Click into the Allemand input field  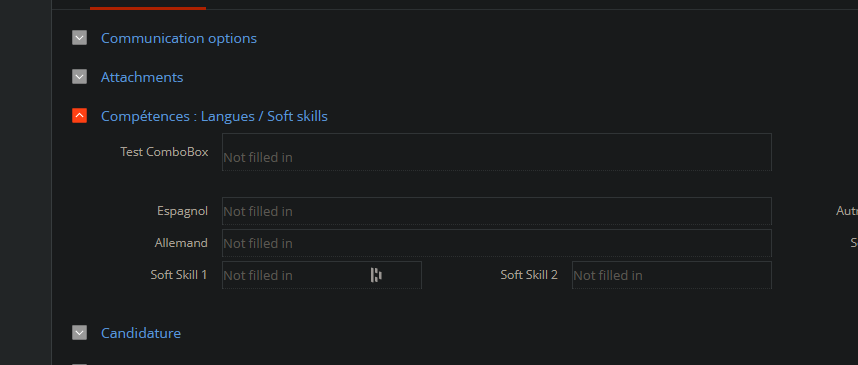pos(497,243)
